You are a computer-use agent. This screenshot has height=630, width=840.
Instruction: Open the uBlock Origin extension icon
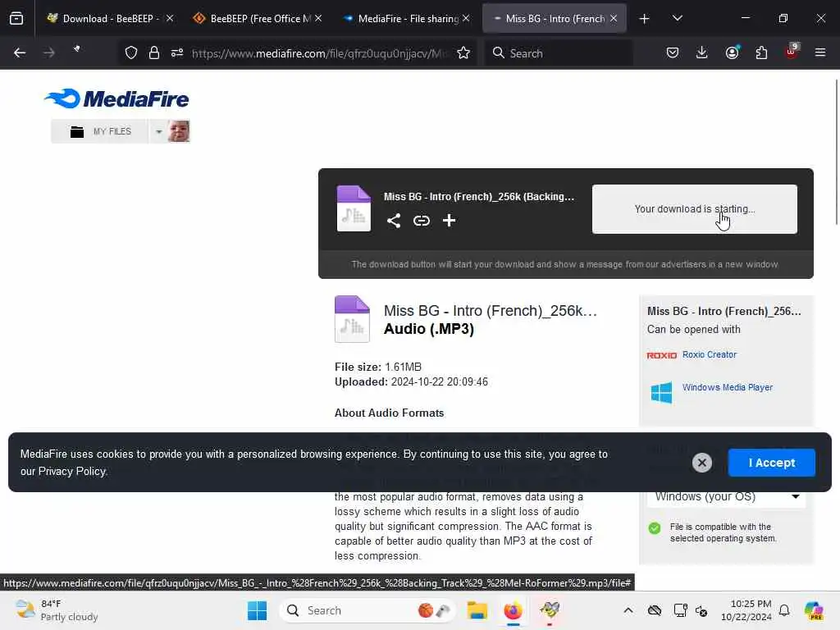792,52
